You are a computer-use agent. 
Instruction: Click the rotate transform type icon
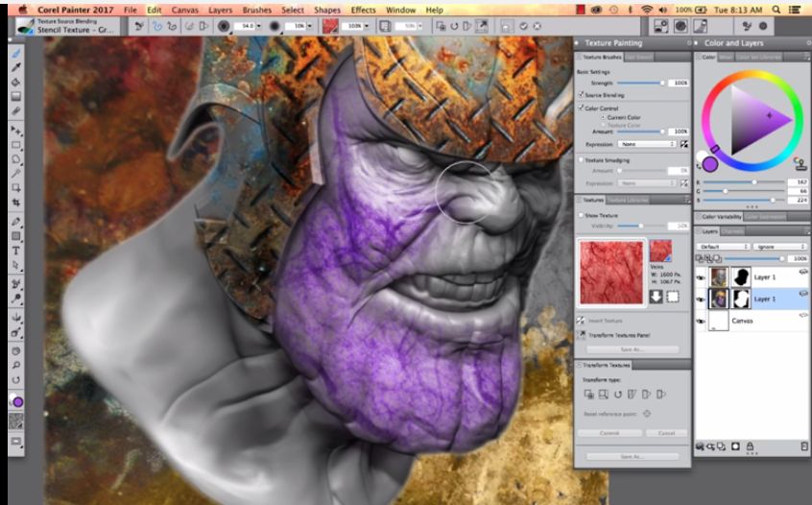click(x=618, y=395)
